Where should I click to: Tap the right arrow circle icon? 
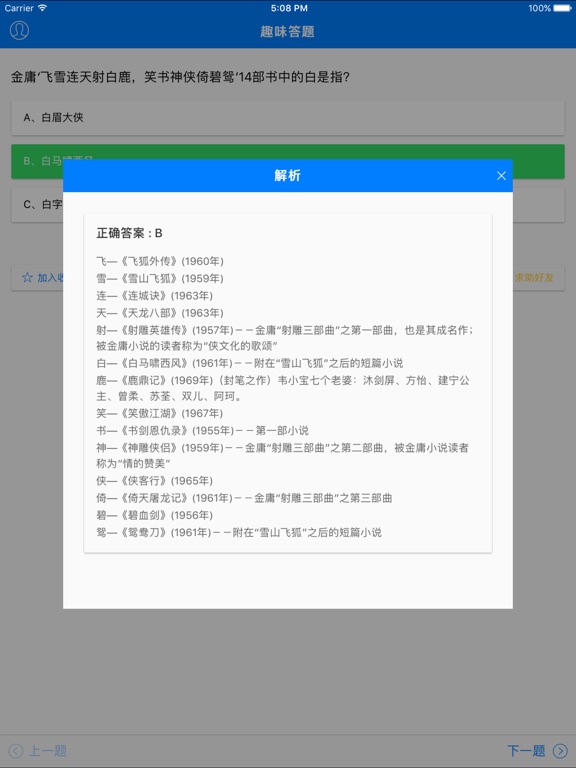pyautogui.click(x=560, y=750)
